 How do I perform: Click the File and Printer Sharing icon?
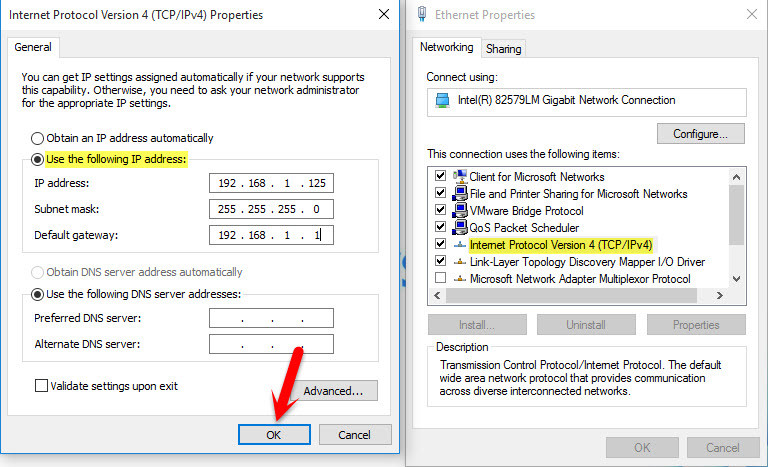click(x=460, y=194)
